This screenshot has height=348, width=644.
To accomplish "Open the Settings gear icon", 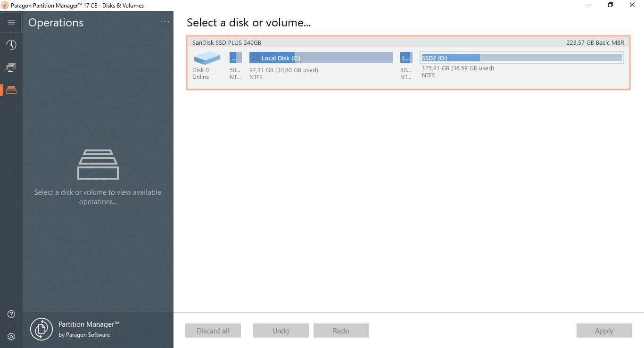I will [x=11, y=337].
